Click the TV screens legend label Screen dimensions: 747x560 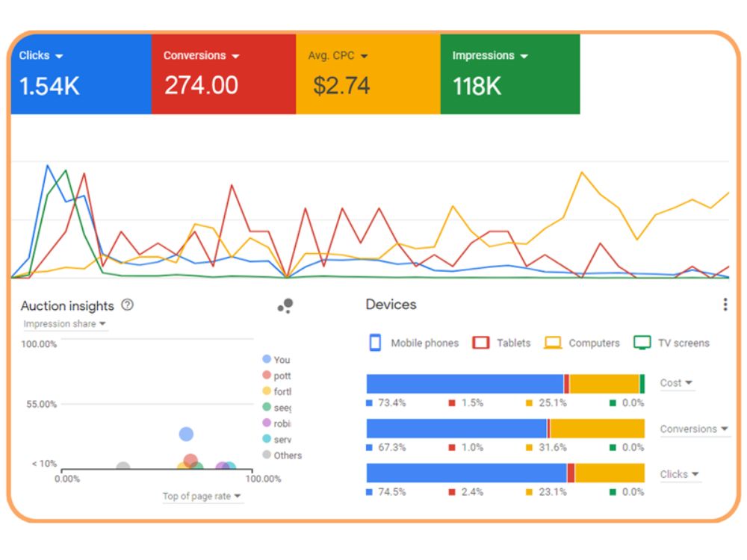(x=684, y=343)
